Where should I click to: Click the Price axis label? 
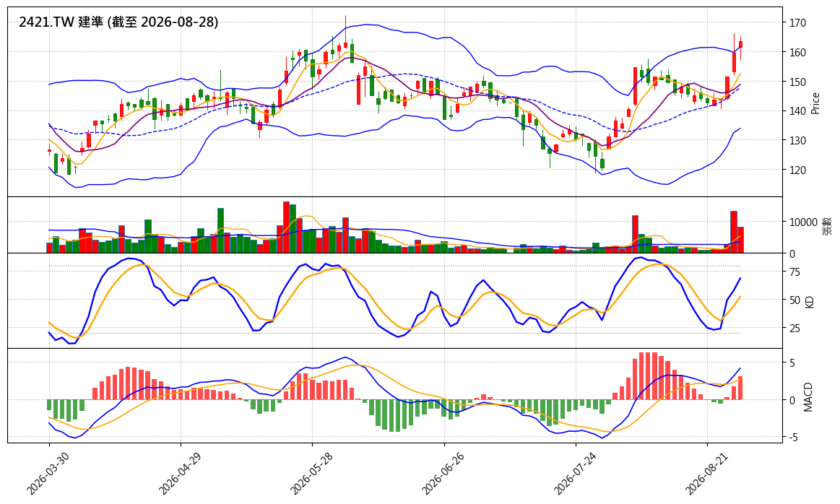point(815,103)
